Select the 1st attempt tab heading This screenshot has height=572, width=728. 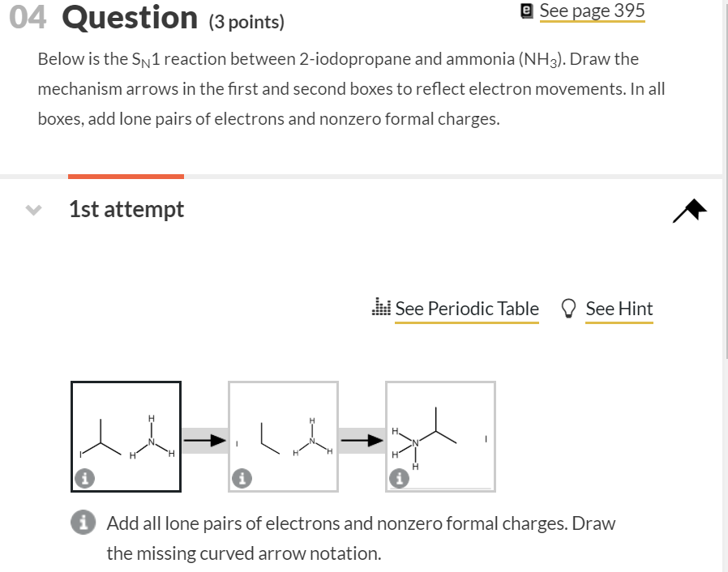tap(126, 209)
